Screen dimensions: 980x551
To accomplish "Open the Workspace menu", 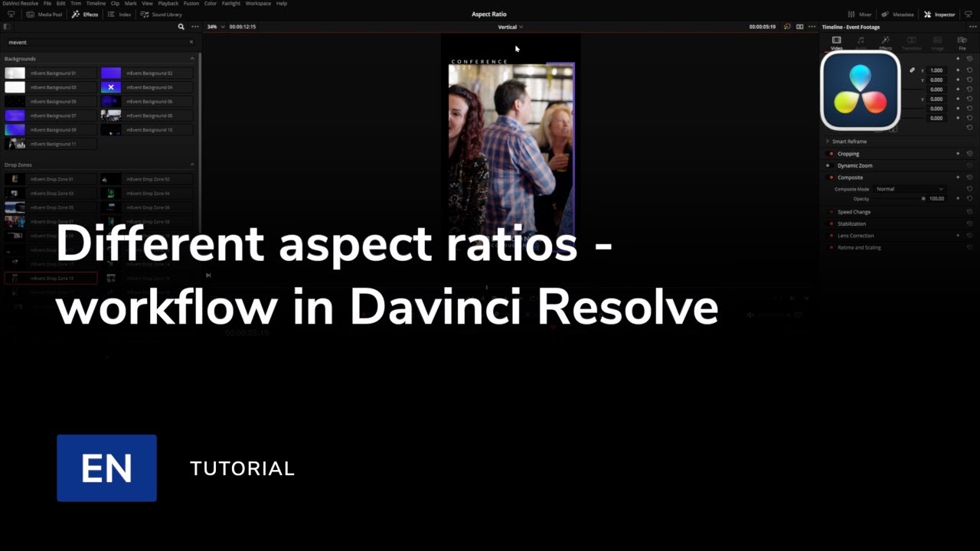I will (x=258, y=3).
